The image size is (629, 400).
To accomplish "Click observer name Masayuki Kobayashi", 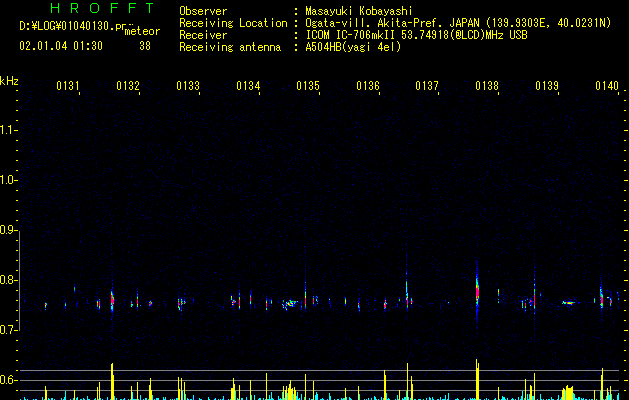I will pyautogui.click(x=359, y=11).
